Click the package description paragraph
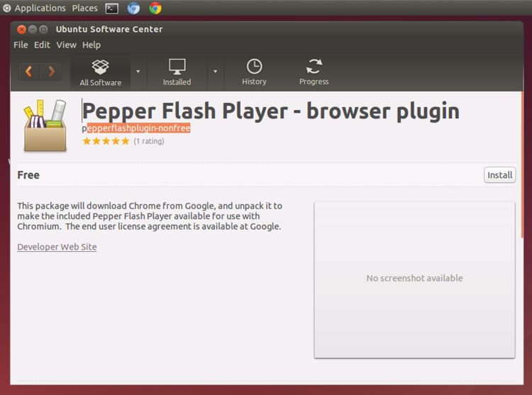The width and height of the screenshot is (532, 395). point(150,216)
